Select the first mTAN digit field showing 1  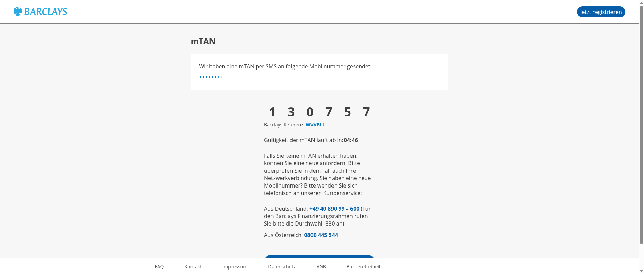272,112
